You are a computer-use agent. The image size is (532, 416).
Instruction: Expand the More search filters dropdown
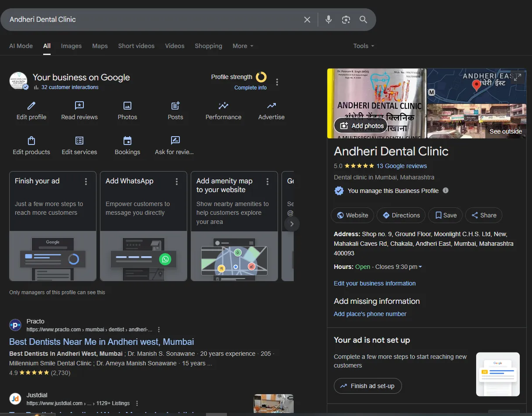243,46
